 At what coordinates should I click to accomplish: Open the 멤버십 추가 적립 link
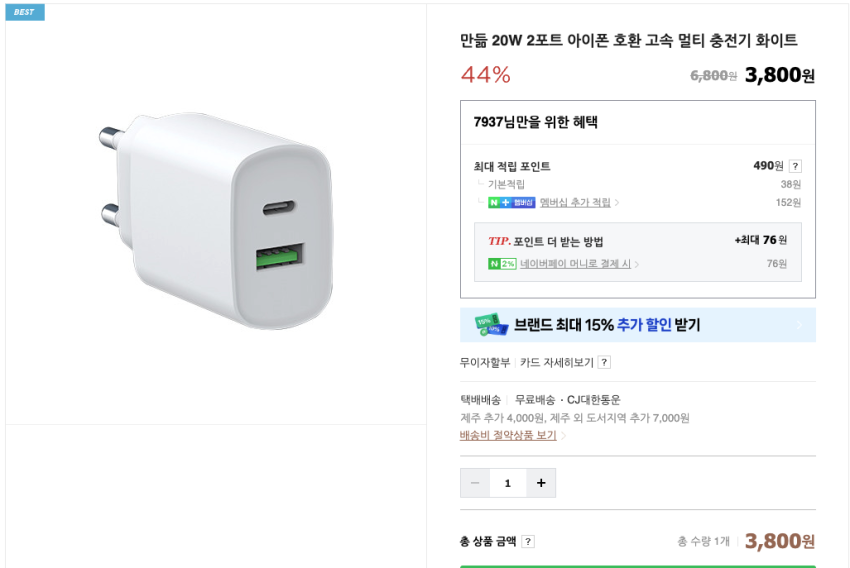[x=575, y=203]
